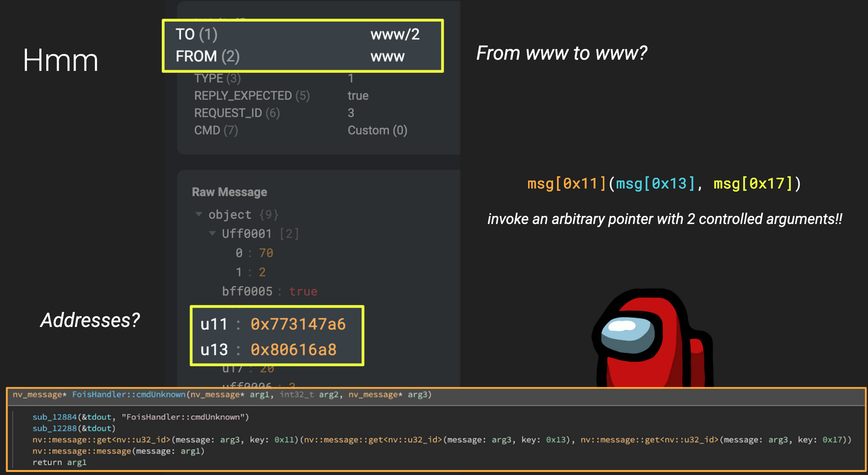Click the crewmate's blue visor
868x475 pixels.
pyautogui.click(x=628, y=335)
